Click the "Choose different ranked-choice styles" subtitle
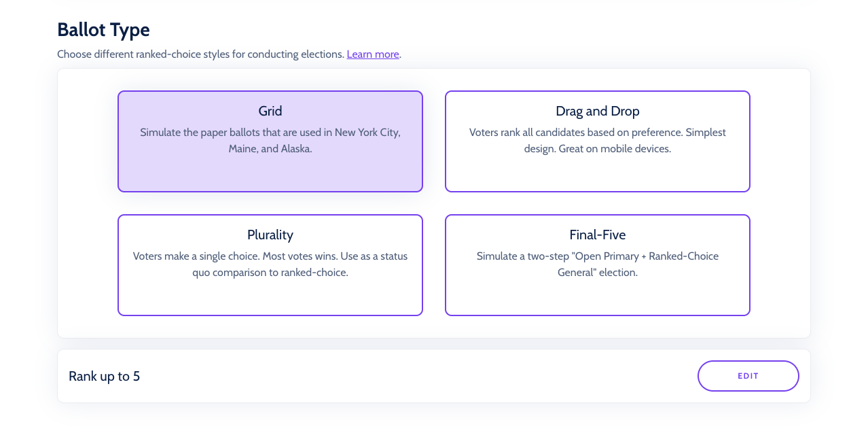 (x=200, y=54)
